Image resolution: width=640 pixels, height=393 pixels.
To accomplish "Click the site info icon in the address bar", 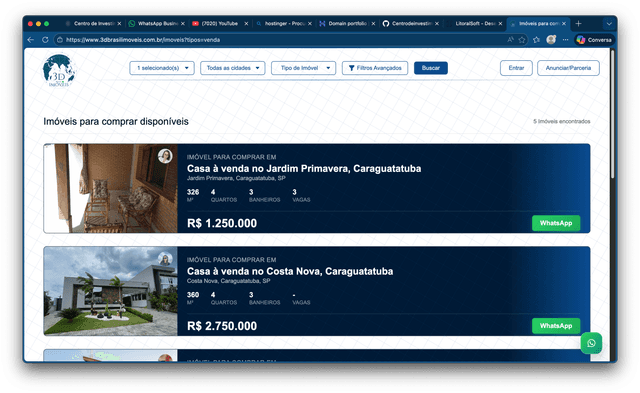I will pos(60,40).
